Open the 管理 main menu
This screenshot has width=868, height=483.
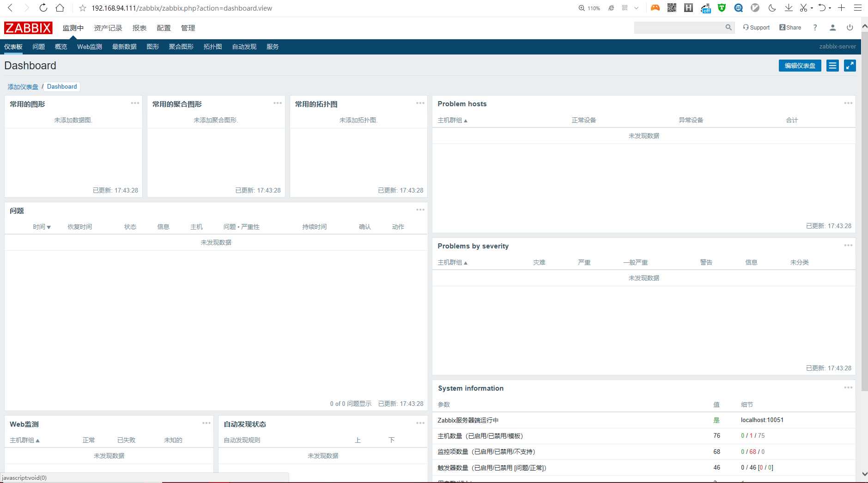click(188, 28)
